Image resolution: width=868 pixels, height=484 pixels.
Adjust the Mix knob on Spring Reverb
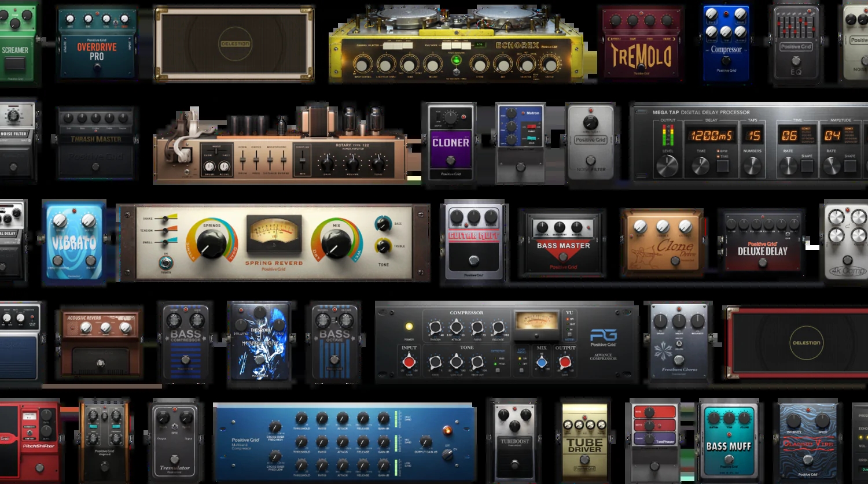[x=336, y=243]
